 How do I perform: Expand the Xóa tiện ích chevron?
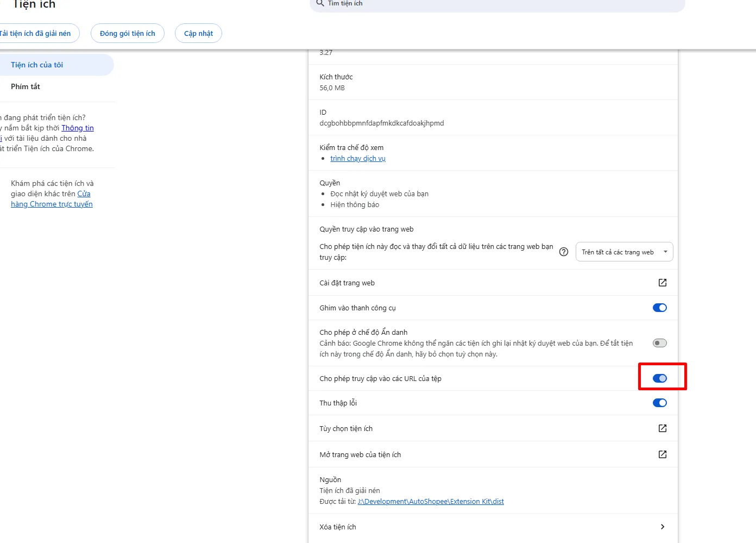tap(662, 527)
